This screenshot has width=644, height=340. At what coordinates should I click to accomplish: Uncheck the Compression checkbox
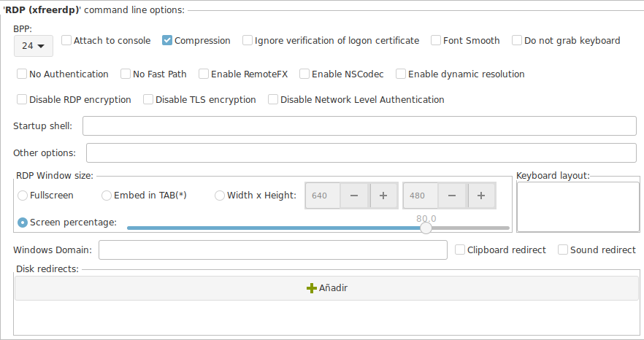(166, 40)
